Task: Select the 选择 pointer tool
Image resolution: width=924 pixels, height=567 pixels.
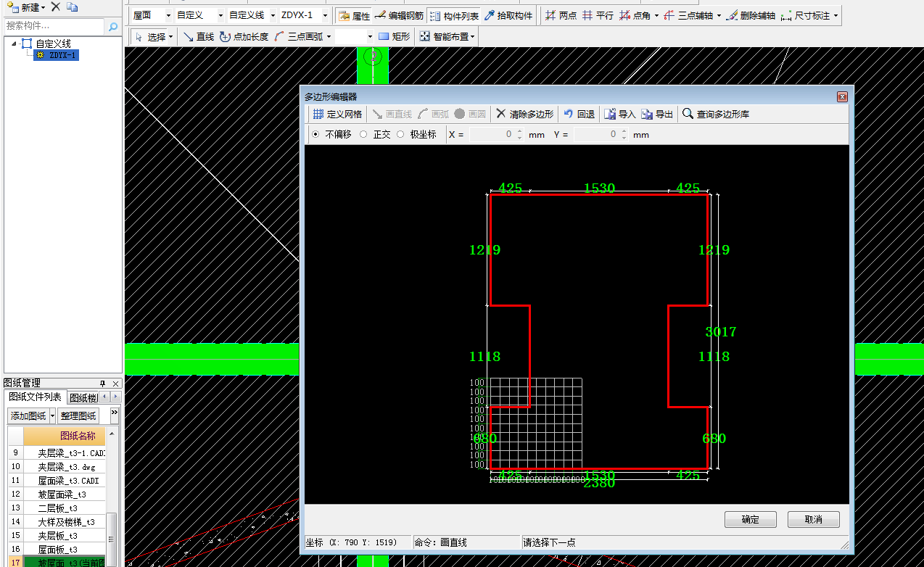Action: (150, 36)
